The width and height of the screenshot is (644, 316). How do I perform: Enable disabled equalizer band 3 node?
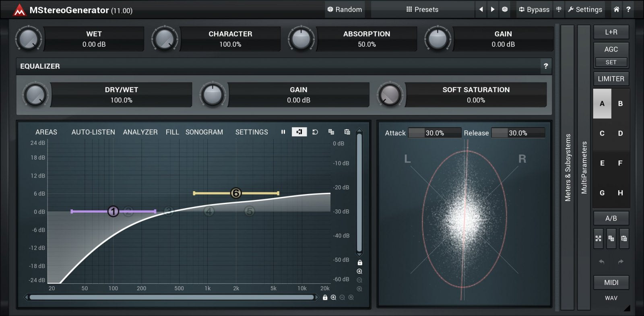[x=169, y=211]
